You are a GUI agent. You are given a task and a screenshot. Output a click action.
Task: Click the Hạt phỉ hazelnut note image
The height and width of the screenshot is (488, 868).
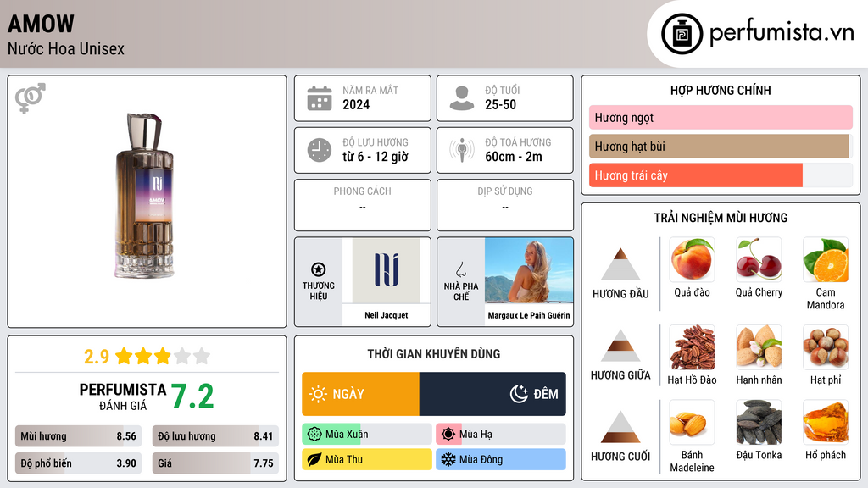(x=826, y=347)
